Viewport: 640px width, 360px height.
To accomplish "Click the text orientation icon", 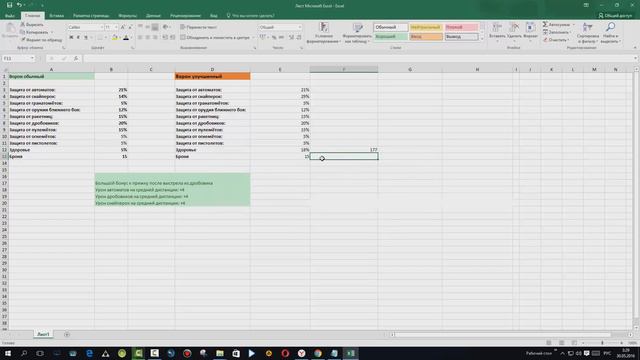I will [166, 27].
